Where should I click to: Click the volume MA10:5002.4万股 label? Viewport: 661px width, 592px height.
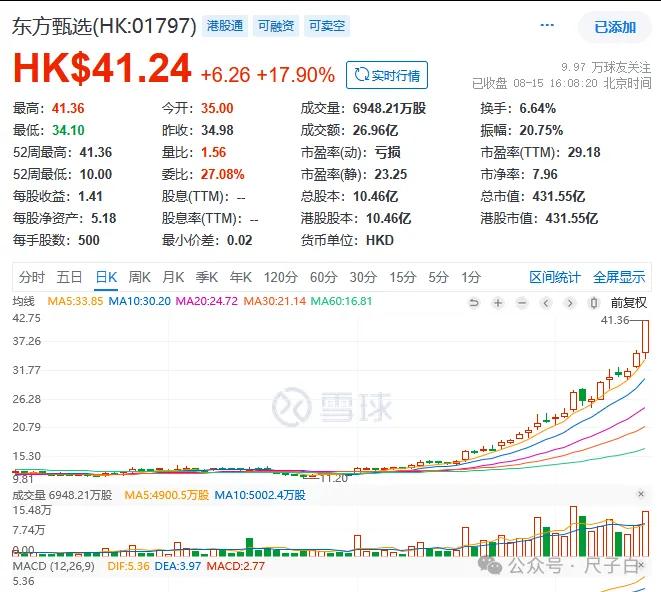(x=260, y=495)
